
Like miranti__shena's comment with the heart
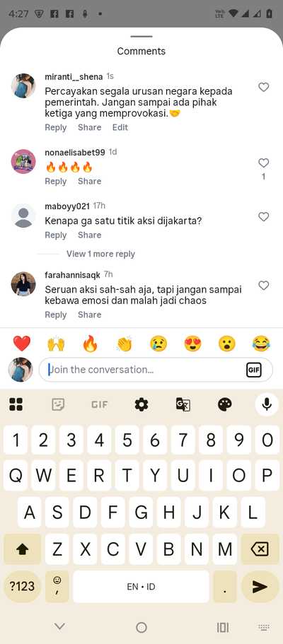click(x=263, y=87)
